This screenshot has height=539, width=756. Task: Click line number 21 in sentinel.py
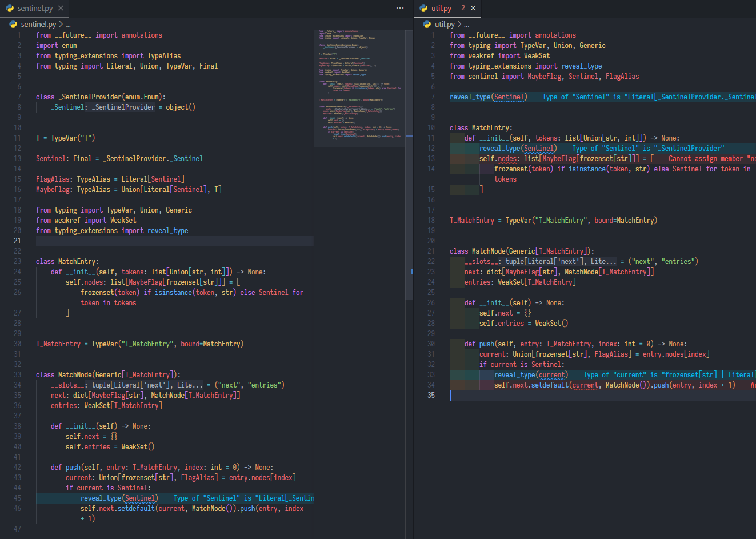[x=18, y=241]
